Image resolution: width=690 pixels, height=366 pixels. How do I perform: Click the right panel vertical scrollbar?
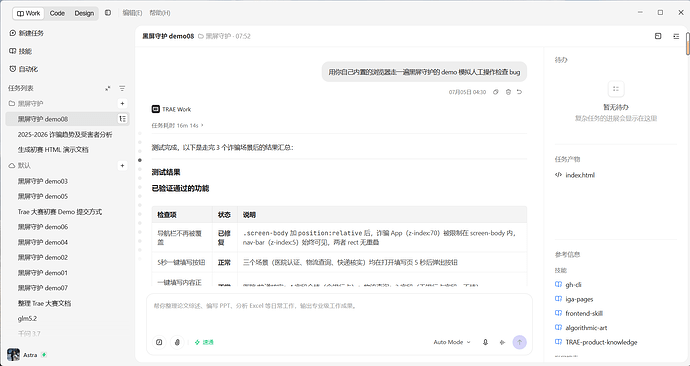point(688,43)
